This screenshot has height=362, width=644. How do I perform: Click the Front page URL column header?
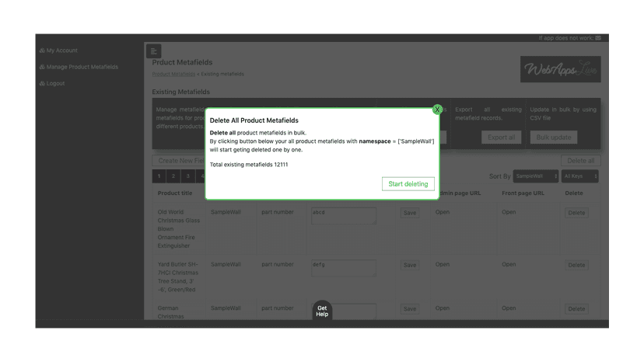click(523, 193)
